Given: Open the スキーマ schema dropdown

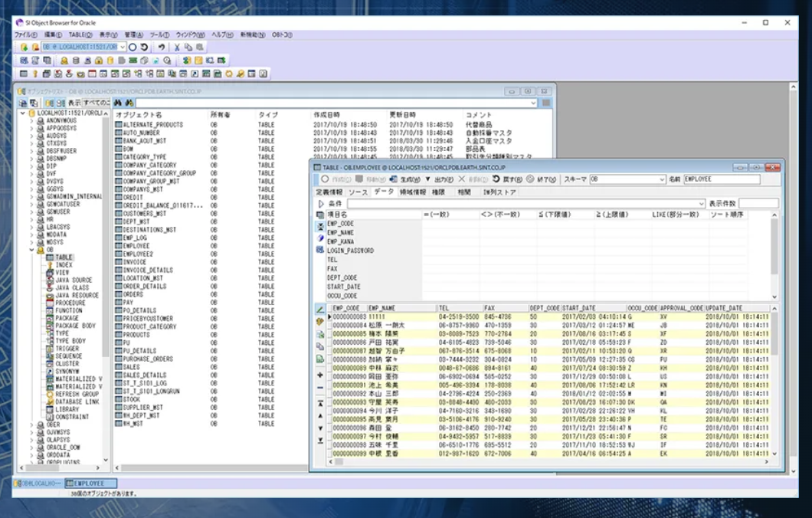Looking at the screenshot, I should click(662, 179).
